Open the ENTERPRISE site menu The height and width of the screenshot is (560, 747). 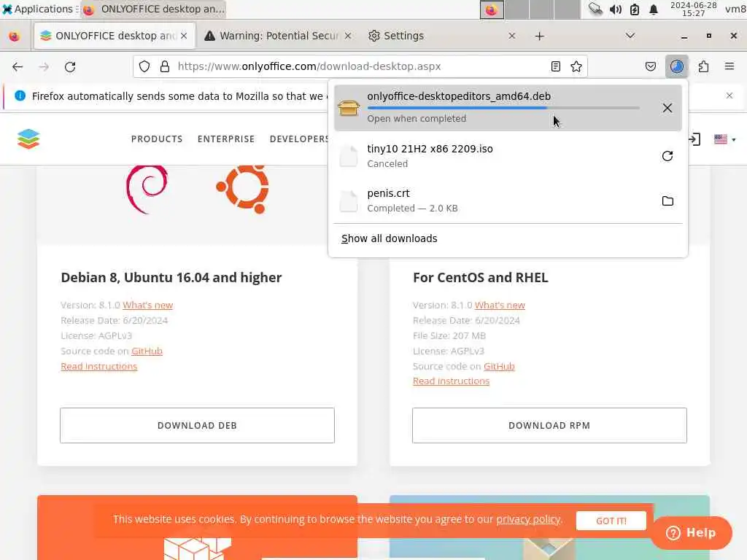226,139
